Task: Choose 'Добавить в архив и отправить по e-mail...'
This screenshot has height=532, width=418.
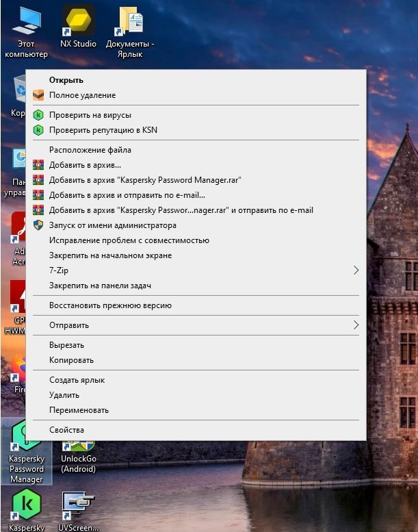Action: (x=196, y=195)
